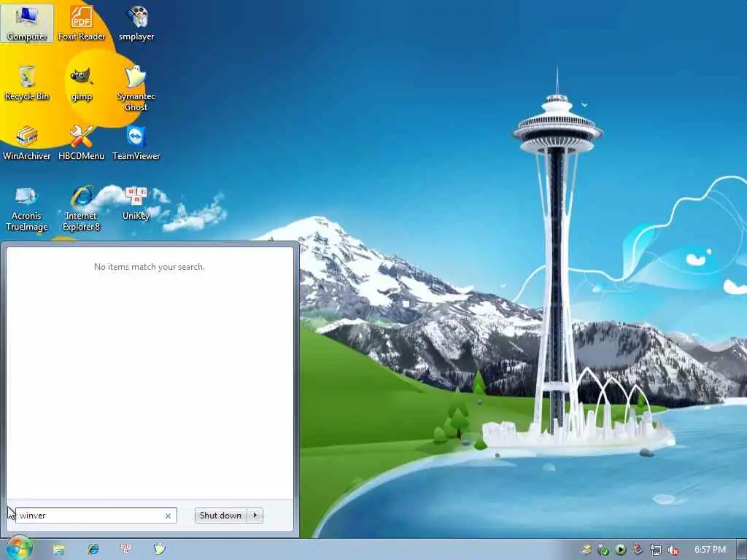Select the Recycle Bin icon
Screen dimensions: 747x560
coord(27,83)
